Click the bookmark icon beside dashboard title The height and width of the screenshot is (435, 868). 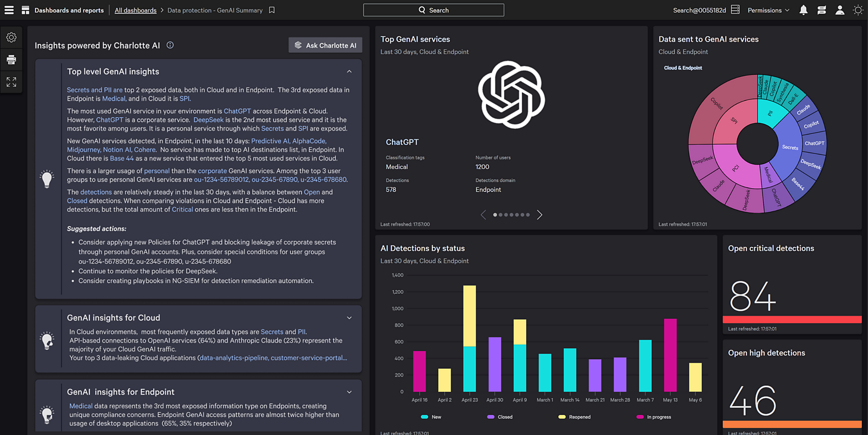click(272, 10)
